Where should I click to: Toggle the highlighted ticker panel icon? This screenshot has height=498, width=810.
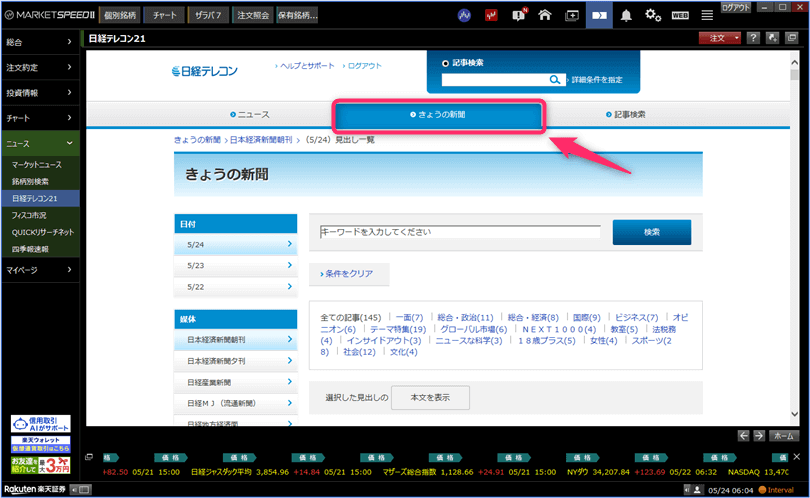599,15
